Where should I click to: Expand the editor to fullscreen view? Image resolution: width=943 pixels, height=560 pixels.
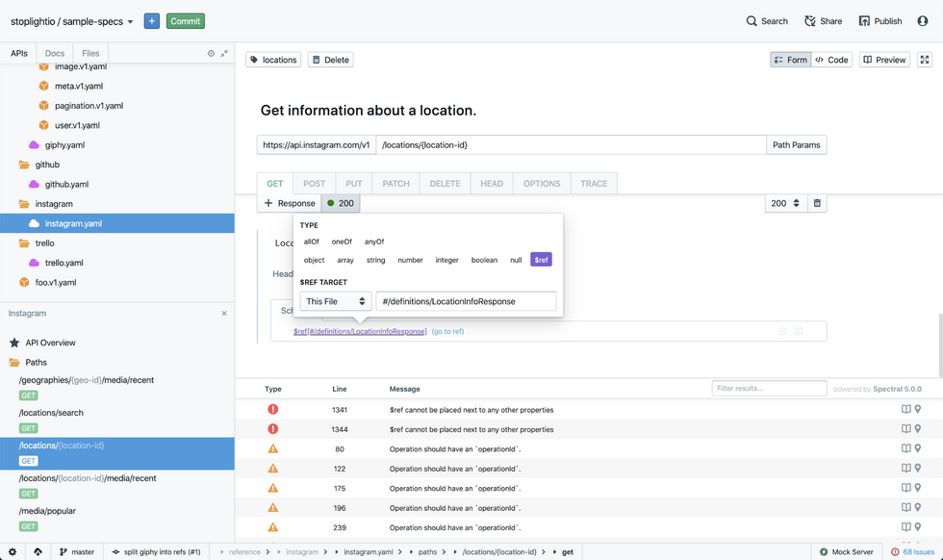point(924,59)
